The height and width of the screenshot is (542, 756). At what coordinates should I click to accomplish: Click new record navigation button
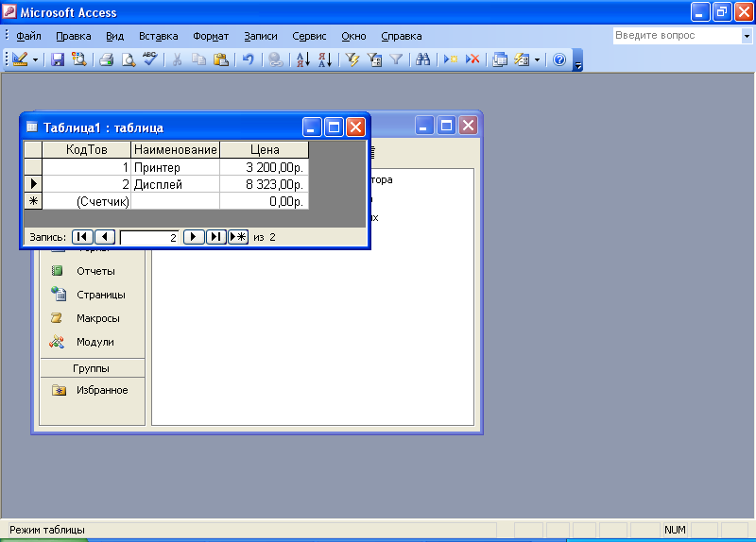click(238, 237)
